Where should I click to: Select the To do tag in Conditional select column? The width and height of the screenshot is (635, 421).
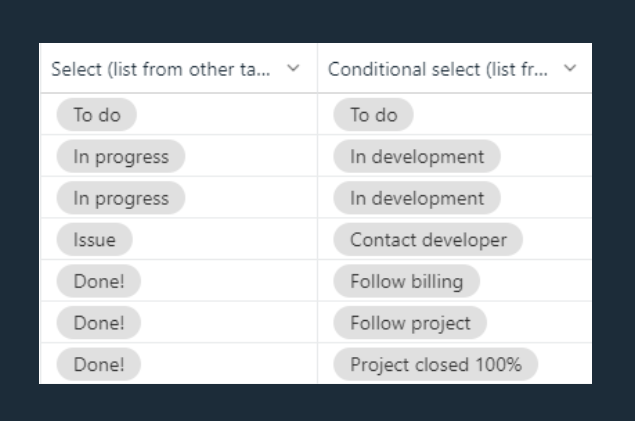click(x=373, y=115)
